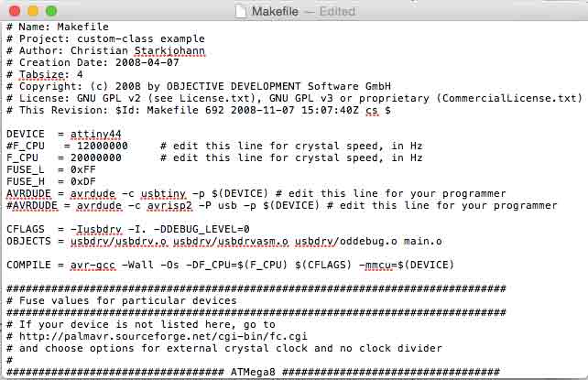Viewport: 588px width, 380px height.
Task: Click "-DDEBUG_LEVEL=0" in the CFLAGS line
Action: 201,229
